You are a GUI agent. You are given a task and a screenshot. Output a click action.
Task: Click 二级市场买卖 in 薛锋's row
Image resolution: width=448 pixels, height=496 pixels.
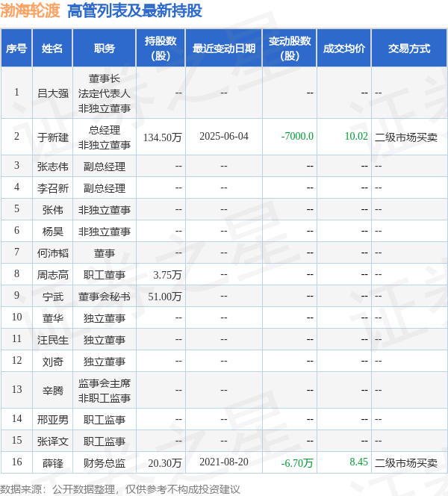406,463
